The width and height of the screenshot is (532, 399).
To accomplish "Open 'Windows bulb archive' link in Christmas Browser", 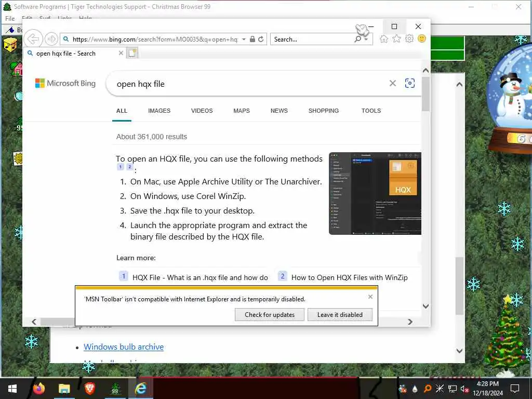I will click(x=124, y=347).
